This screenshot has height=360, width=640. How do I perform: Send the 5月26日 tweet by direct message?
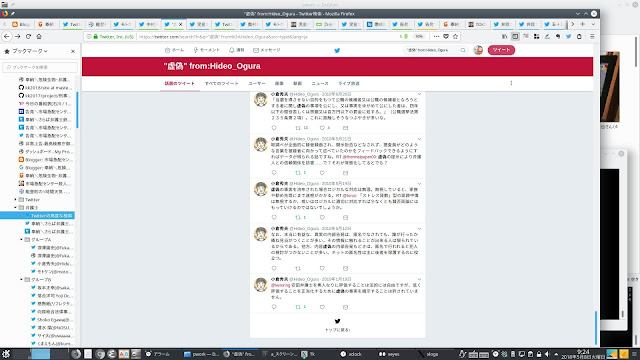click(x=345, y=128)
